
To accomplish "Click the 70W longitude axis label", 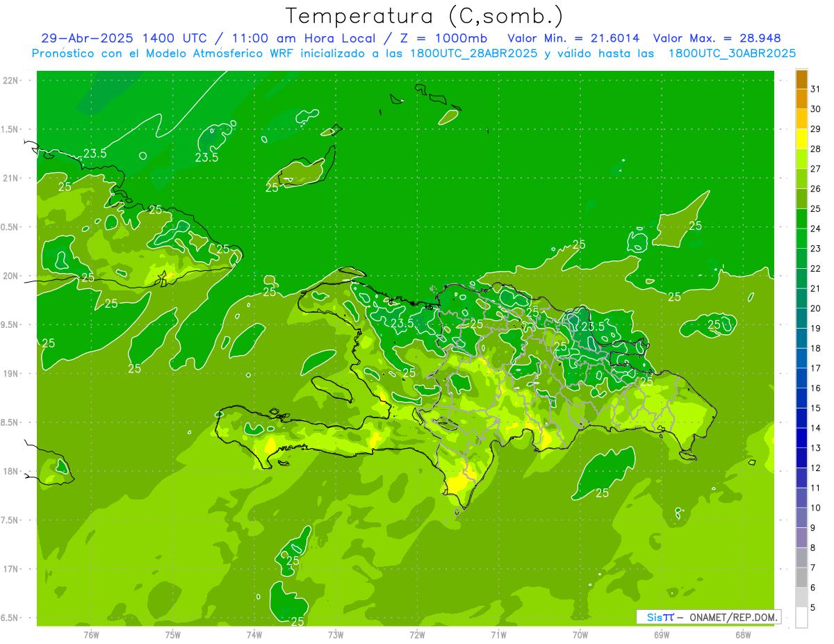I will pos(580,634).
